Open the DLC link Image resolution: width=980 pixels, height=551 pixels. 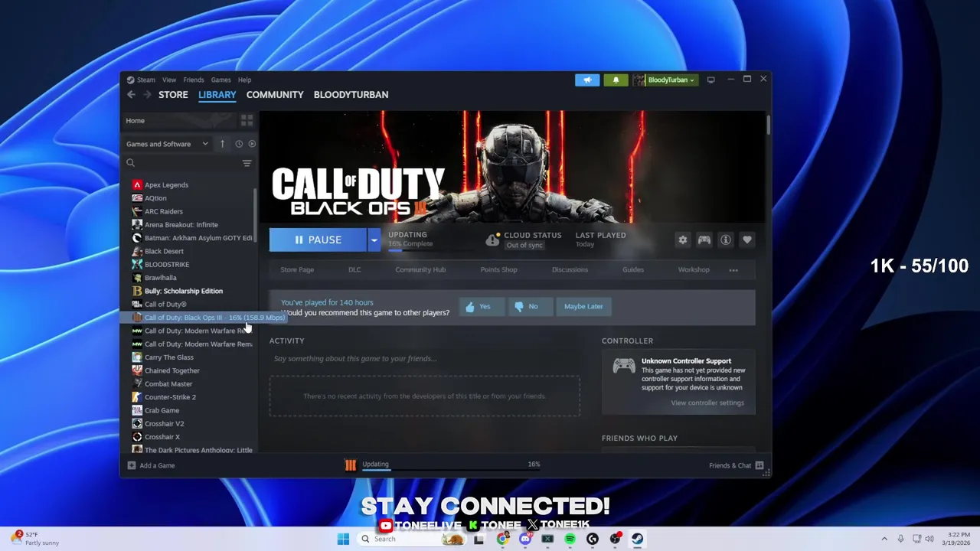pos(354,270)
